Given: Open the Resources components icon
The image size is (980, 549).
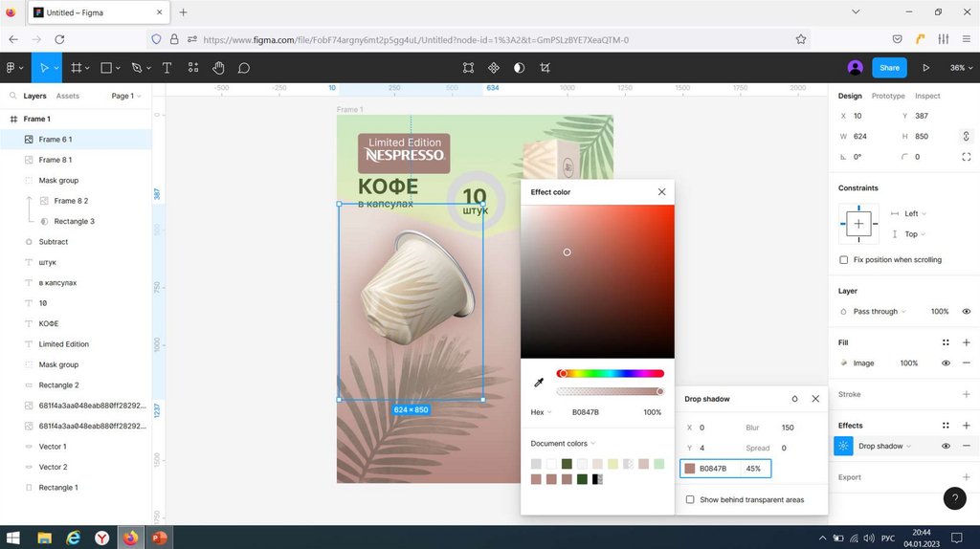Looking at the screenshot, I should 193,68.
